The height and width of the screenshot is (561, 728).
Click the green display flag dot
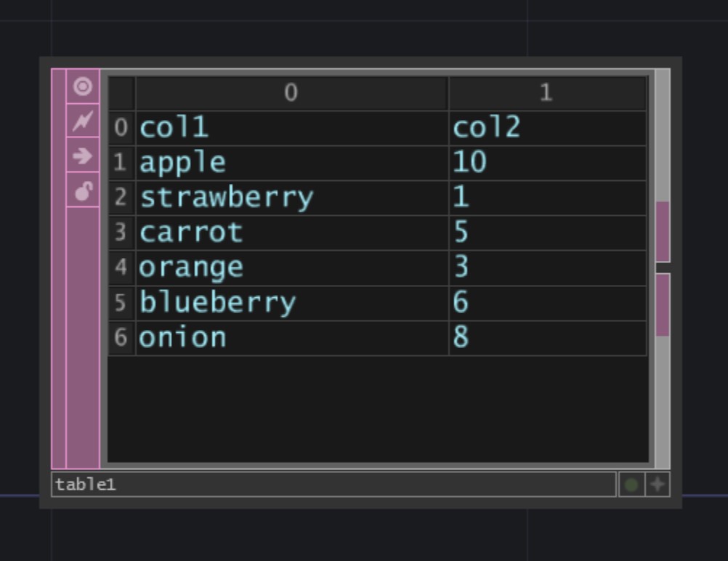click(x=631, y=485)
